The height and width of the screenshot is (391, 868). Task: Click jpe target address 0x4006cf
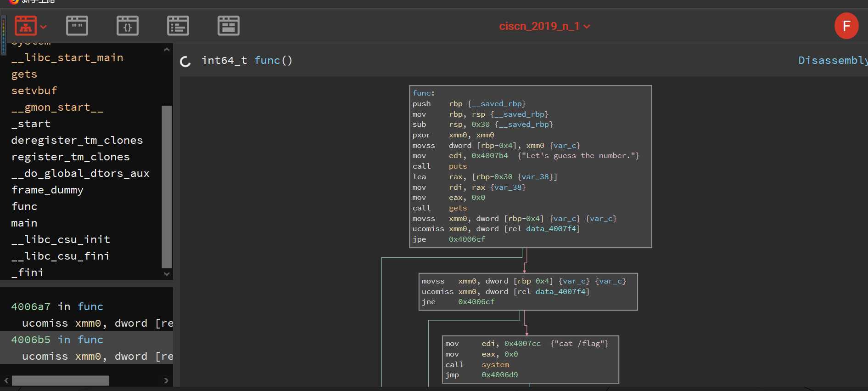(x=467, y=239)
